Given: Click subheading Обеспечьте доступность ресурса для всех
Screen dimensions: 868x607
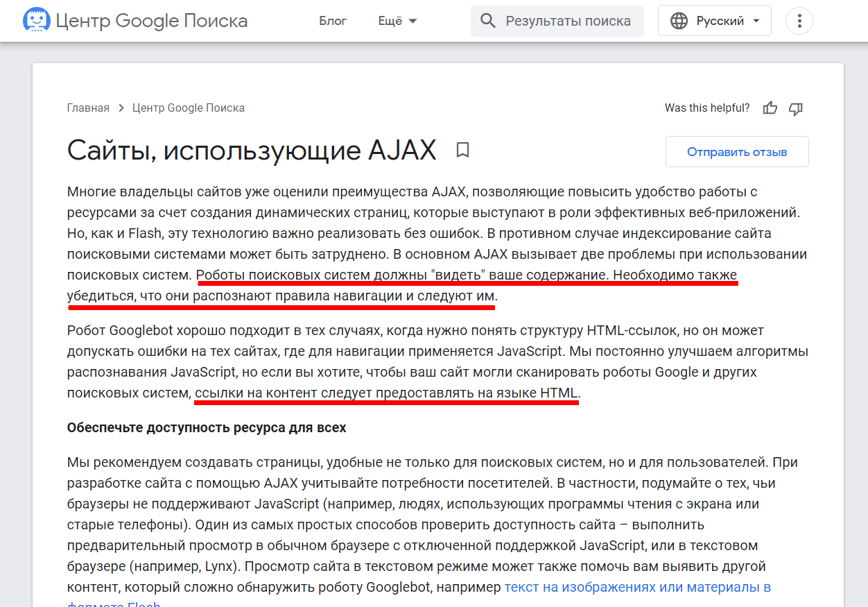Looking at the screenshot, I should [x=207, y=427].
